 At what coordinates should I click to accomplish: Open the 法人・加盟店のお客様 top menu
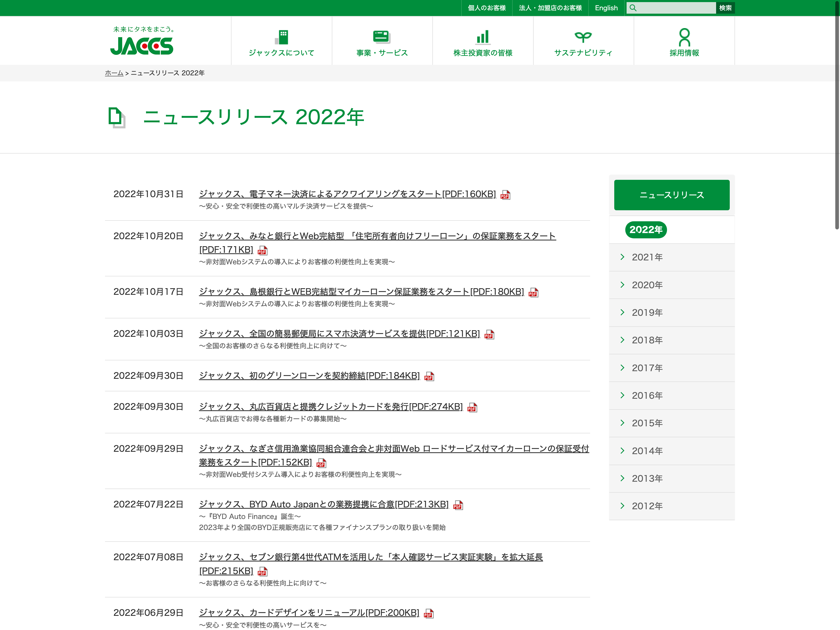click(550, 8)
